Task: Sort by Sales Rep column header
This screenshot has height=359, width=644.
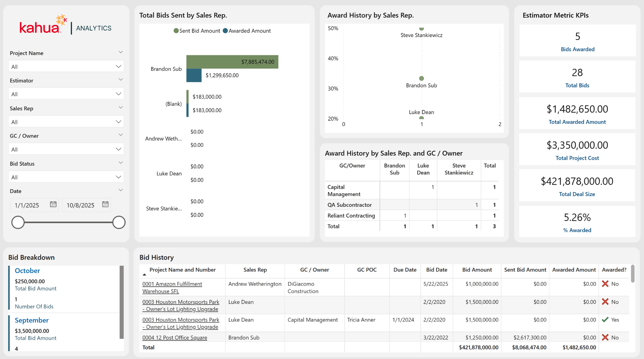Action: click(x=255, y=270)
